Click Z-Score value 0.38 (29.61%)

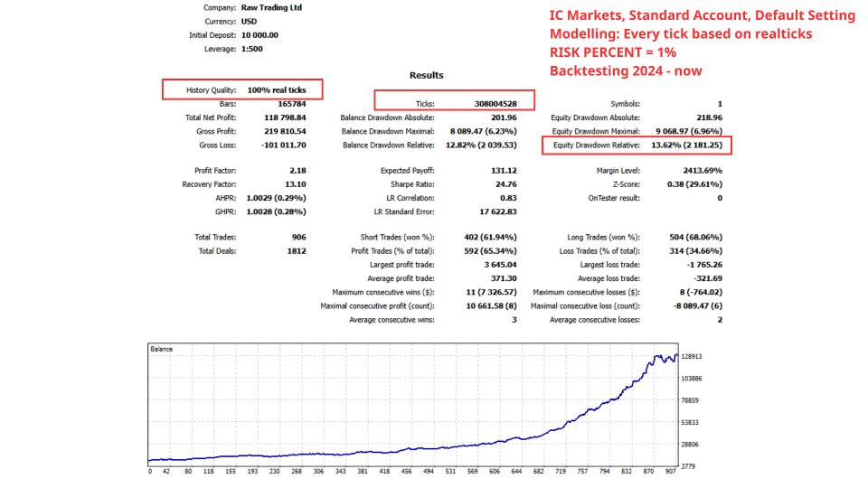point(694,184)
